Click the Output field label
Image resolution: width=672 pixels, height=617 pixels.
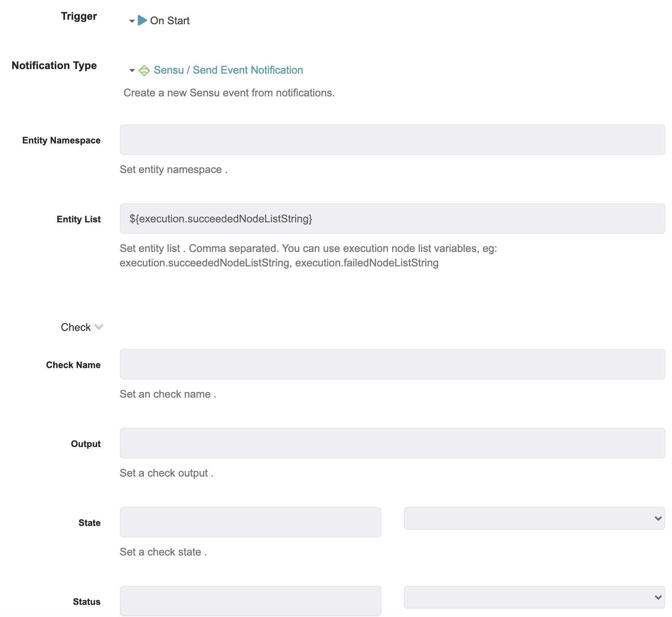point(86,444)
